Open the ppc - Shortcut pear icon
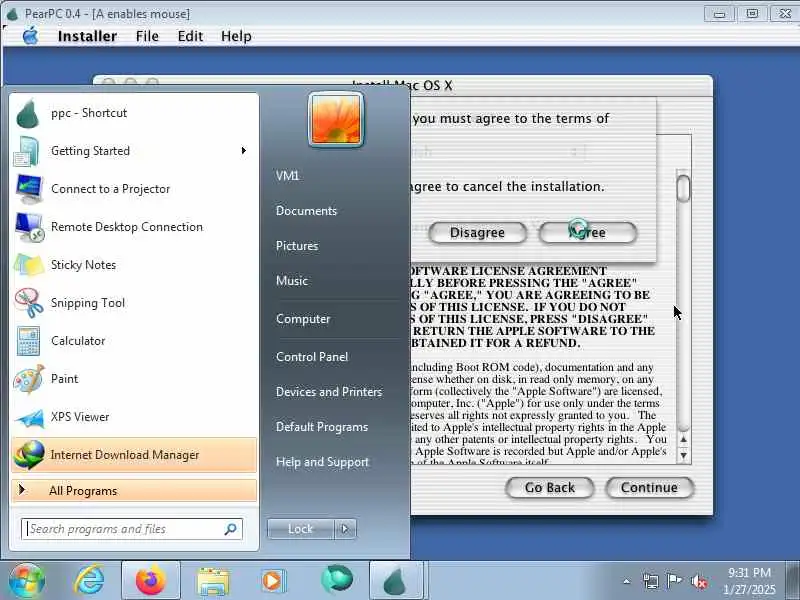Screen dimensions: 800x600 point(28,113)
